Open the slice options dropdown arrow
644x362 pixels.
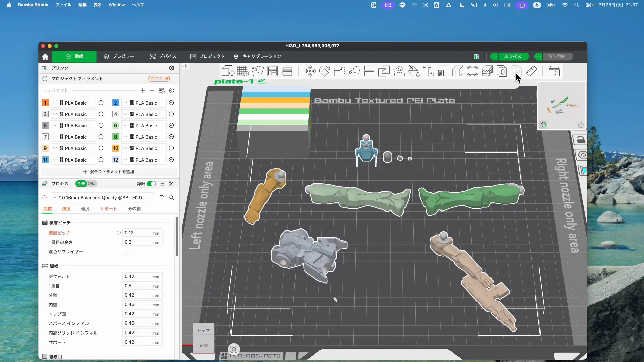pos(495,56)
